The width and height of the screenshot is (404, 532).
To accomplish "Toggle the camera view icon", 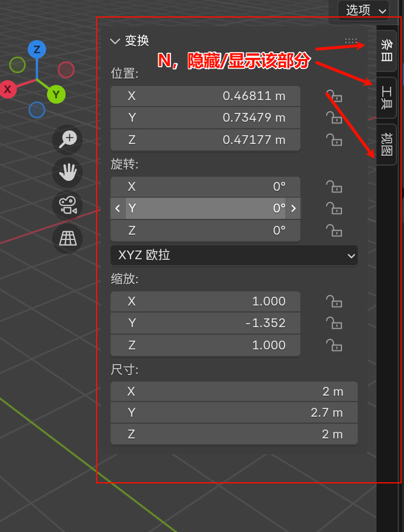I will point(67,205).
